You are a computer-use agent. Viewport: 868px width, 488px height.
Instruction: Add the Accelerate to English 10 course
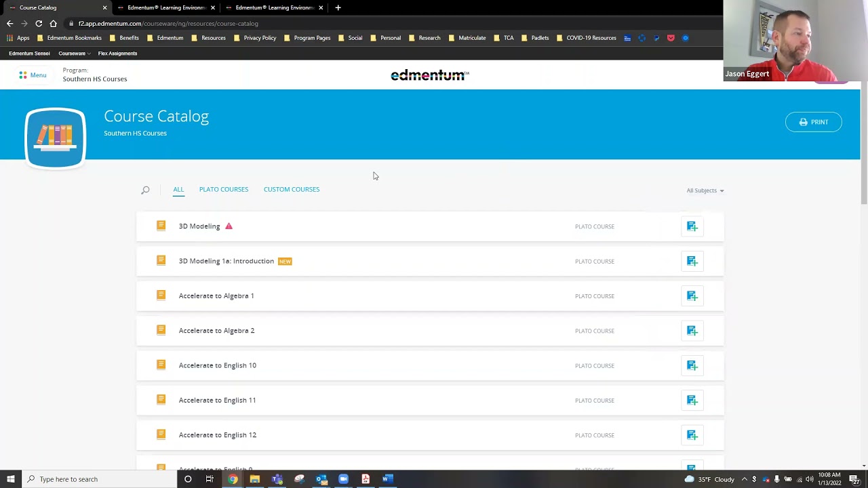click(x=692, y=365)
